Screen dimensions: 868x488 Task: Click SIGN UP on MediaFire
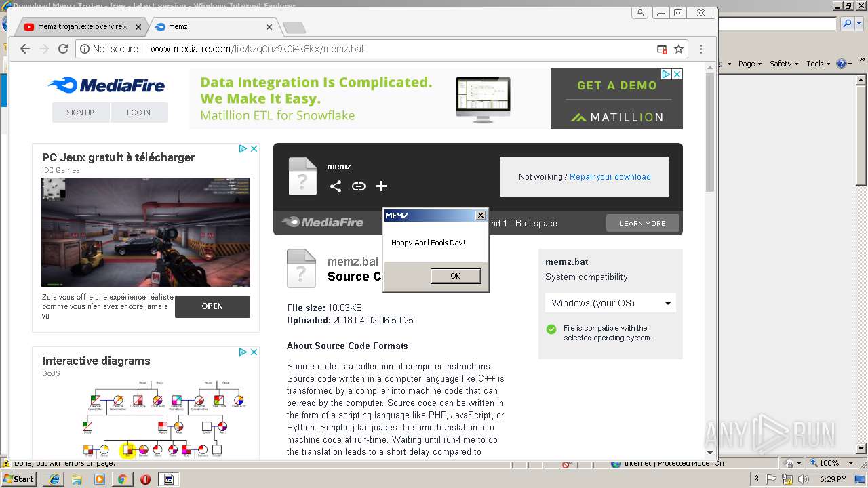[80, 113]
